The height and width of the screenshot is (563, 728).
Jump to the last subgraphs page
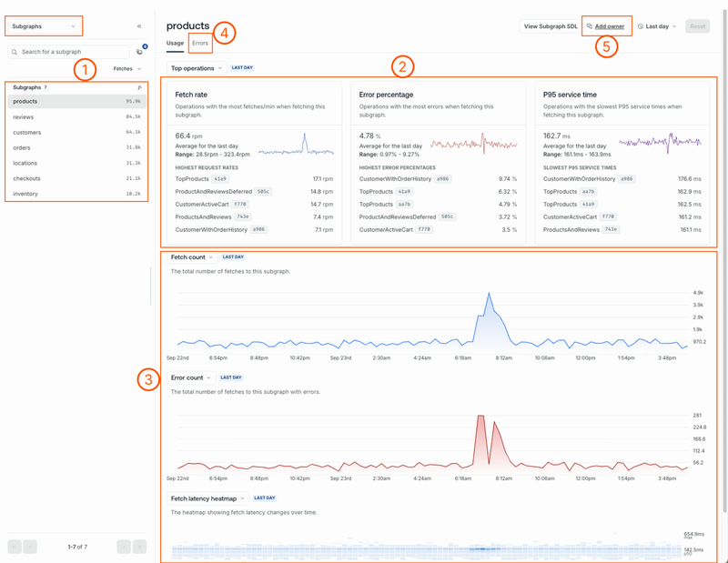point(139,547)
